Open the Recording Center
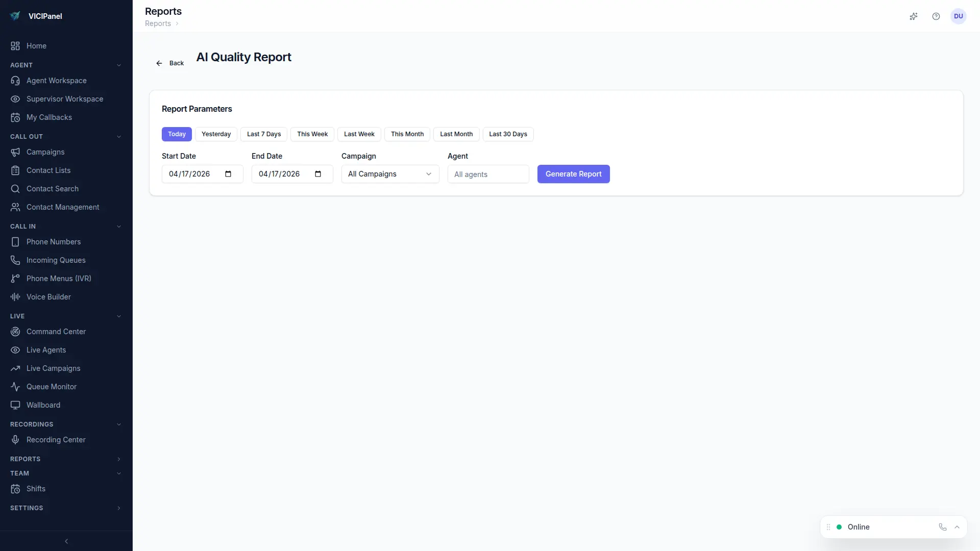Screen dimensions: 980x551 click(x=55, y=439)
